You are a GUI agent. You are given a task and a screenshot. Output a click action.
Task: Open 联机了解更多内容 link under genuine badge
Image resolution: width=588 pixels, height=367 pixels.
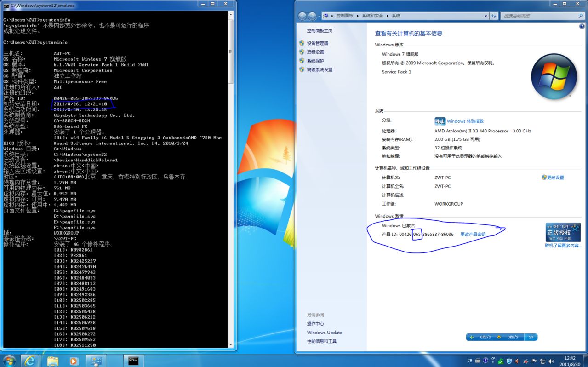click(563, 246)
